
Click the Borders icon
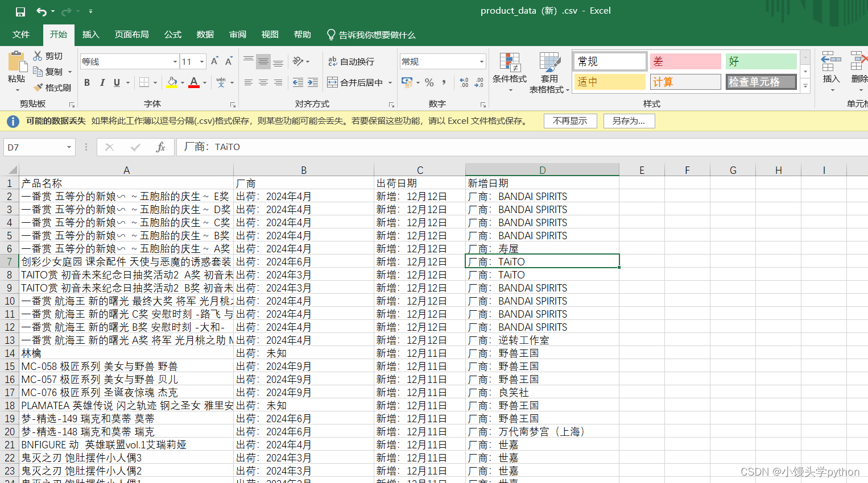144,82
